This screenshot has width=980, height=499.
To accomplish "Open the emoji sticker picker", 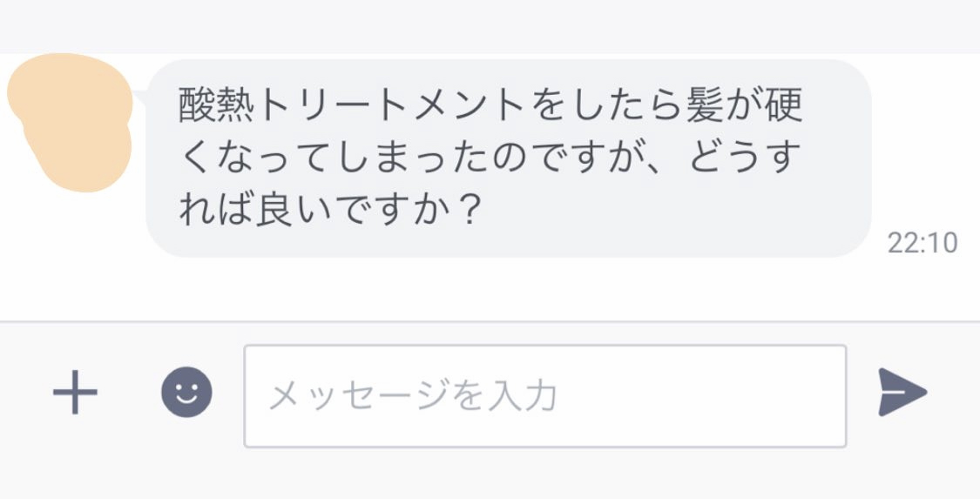I will pyautogui.click(x=186, y=393).
